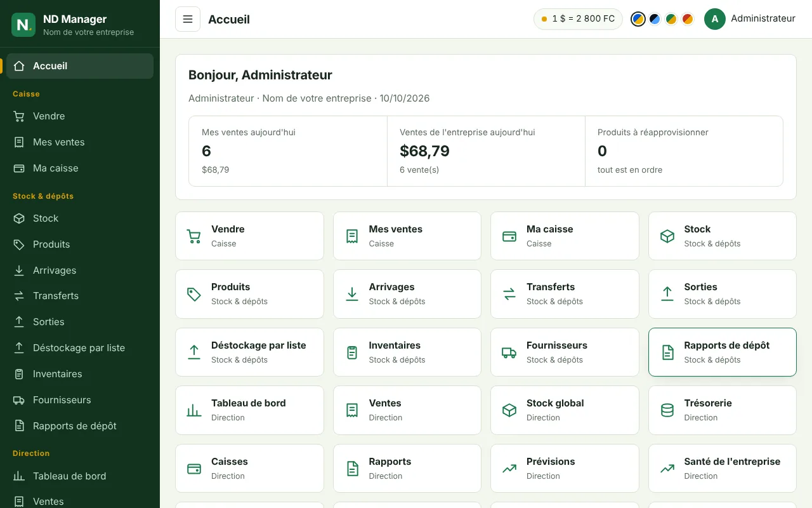Click the ND Manager logo icon
Screen dimensions: 812x508
(23, 25)
